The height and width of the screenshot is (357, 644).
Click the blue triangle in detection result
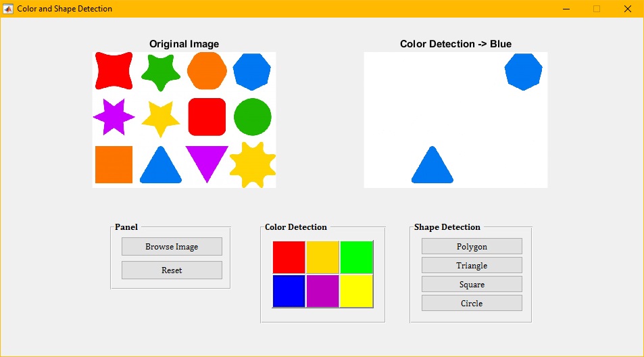click(432, 168)
